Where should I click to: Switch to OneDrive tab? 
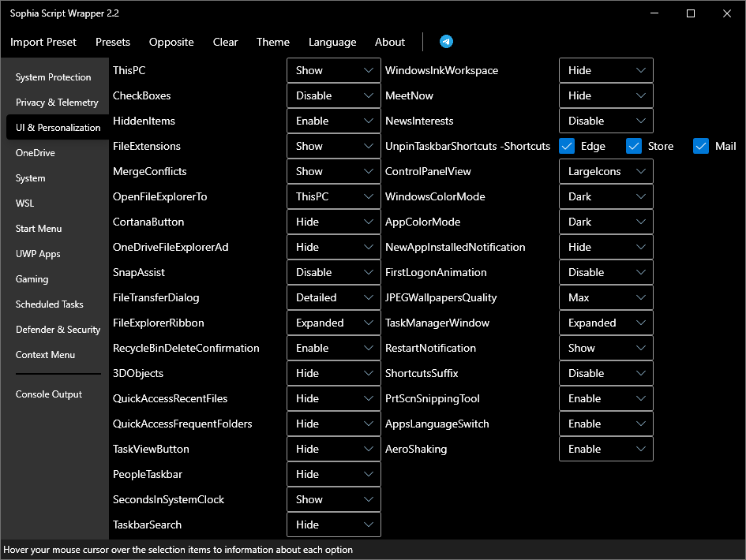(57, 152)
